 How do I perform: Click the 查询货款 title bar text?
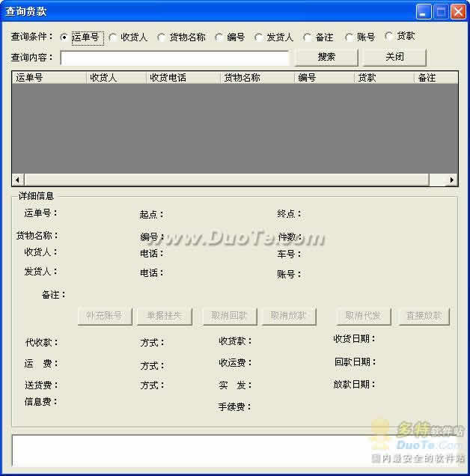click(26, 11)
